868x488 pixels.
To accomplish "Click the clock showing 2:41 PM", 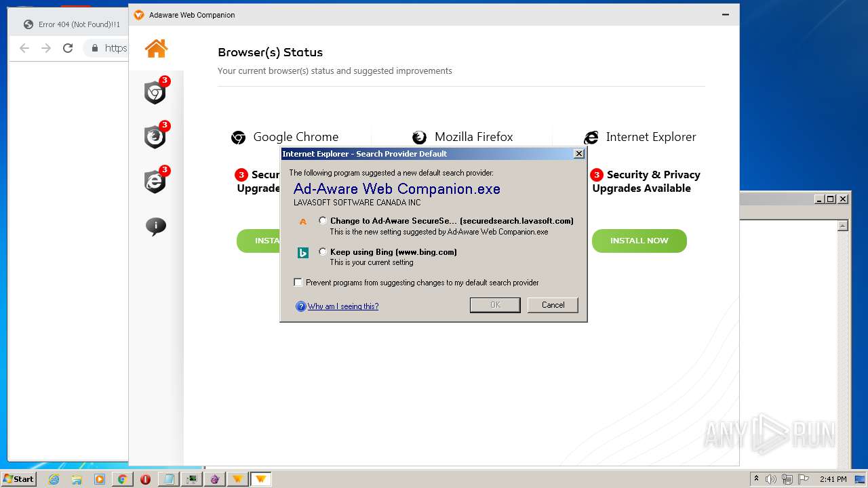I will click(833, 479).
